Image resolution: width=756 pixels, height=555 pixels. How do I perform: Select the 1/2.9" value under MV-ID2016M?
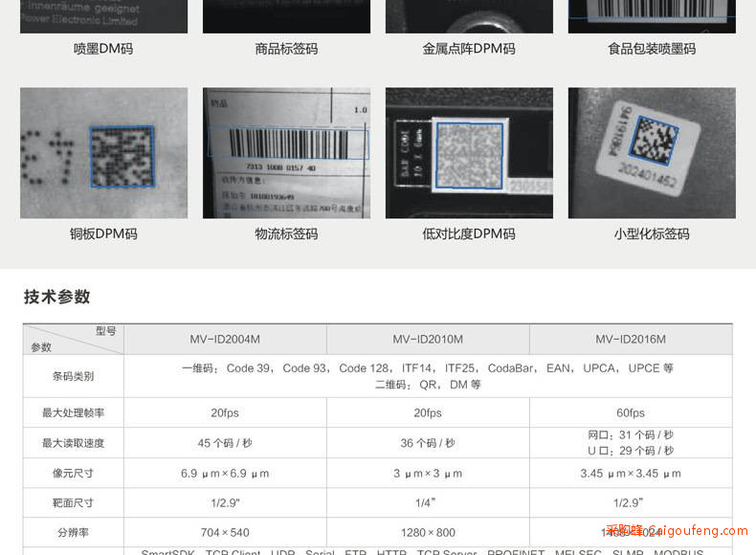coord(628,503)
